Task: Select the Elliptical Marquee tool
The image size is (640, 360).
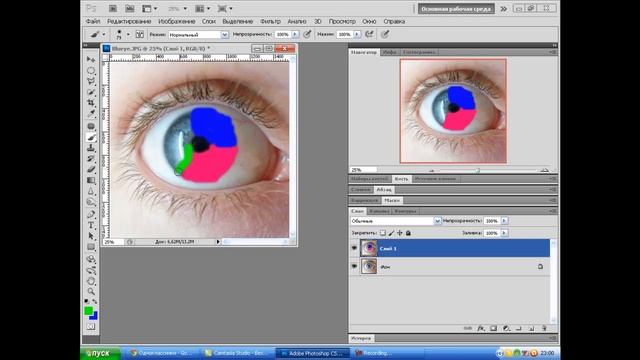Action: click(x=91, y=71)
